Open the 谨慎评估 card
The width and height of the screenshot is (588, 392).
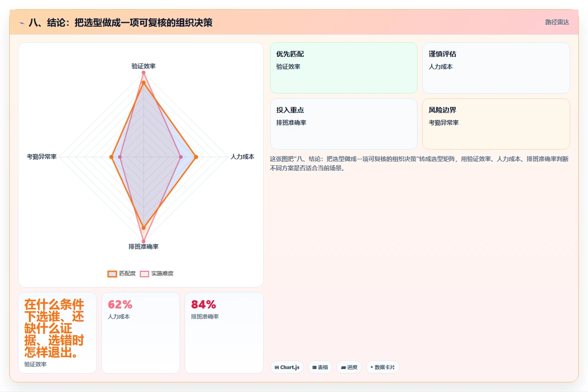[496, 68]
